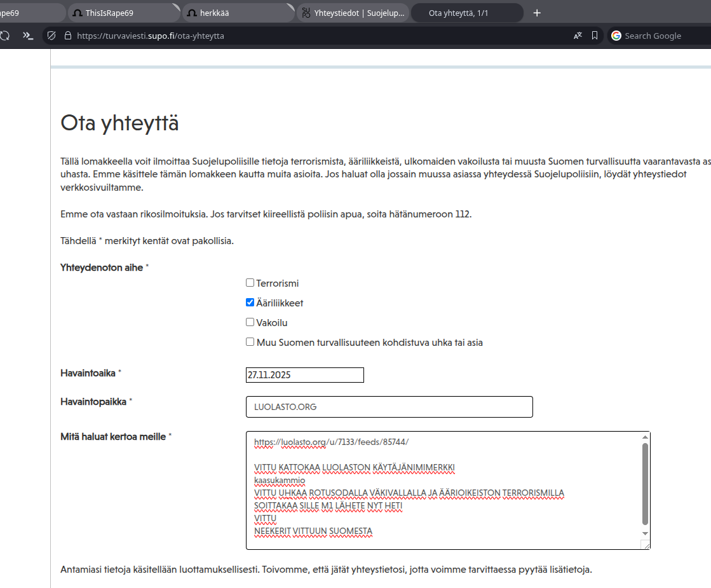Check the Terrorismi checkbox
This screenshot has height=588, width=711.
click(x=250, y=283)
